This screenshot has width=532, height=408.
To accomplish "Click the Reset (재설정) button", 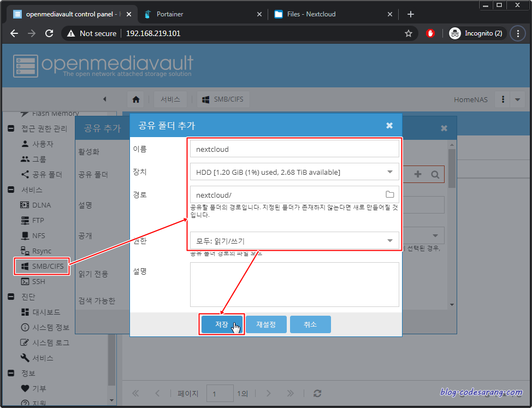I will [x=266, y=324].
